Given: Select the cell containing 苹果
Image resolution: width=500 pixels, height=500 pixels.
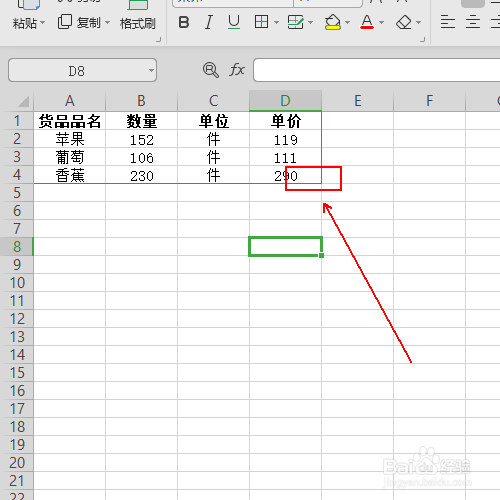Looking at the screenshot, I should (x=69, y=139).
